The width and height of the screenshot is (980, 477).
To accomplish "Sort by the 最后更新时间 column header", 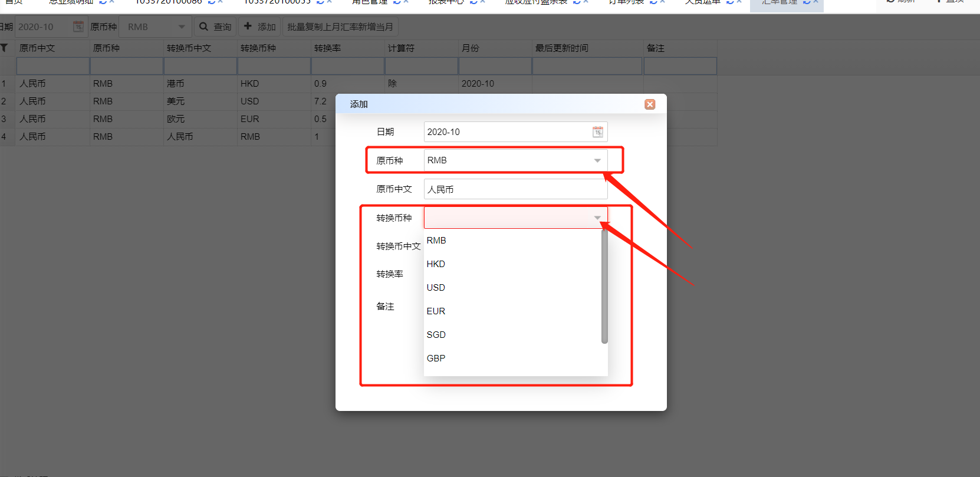I will (587, 48).
